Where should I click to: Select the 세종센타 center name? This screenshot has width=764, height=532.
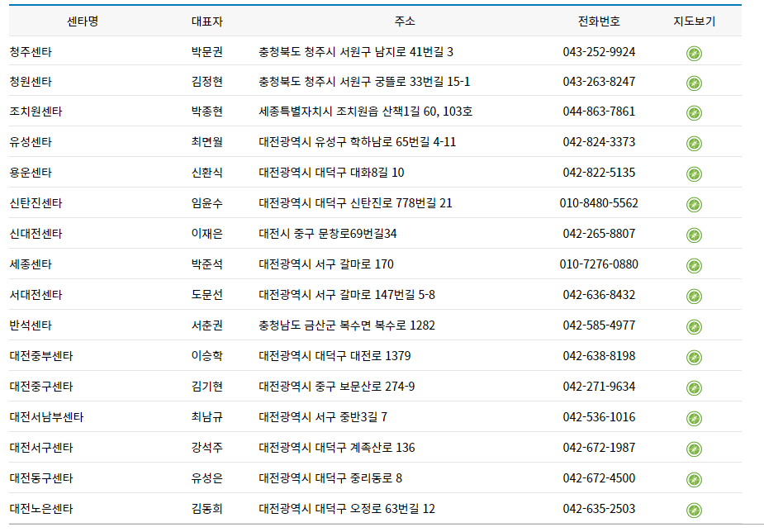point(31,264)
